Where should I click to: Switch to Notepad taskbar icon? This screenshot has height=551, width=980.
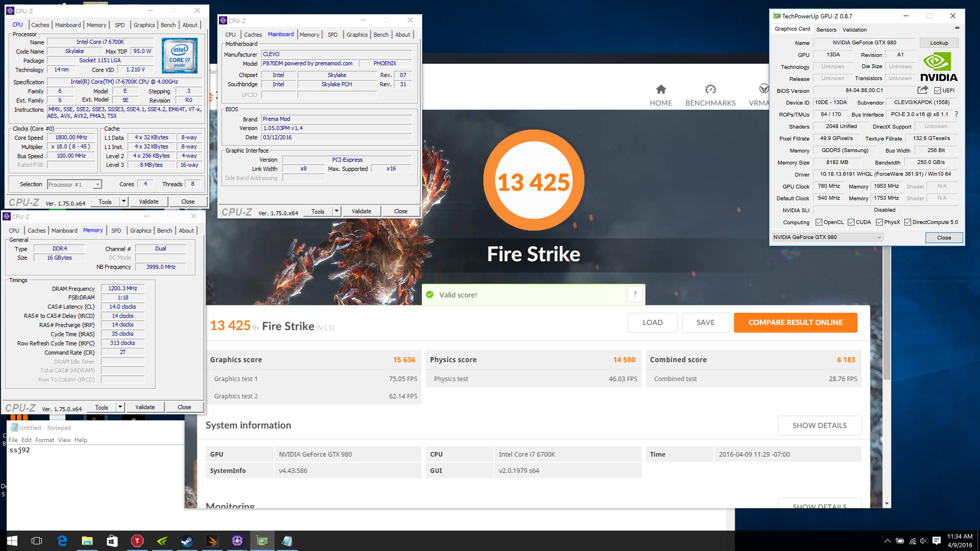(287, 541)
